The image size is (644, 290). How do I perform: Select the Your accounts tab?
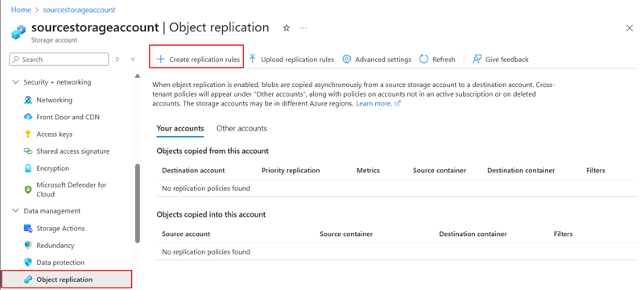pyautogui.click(x=180, y=128)
